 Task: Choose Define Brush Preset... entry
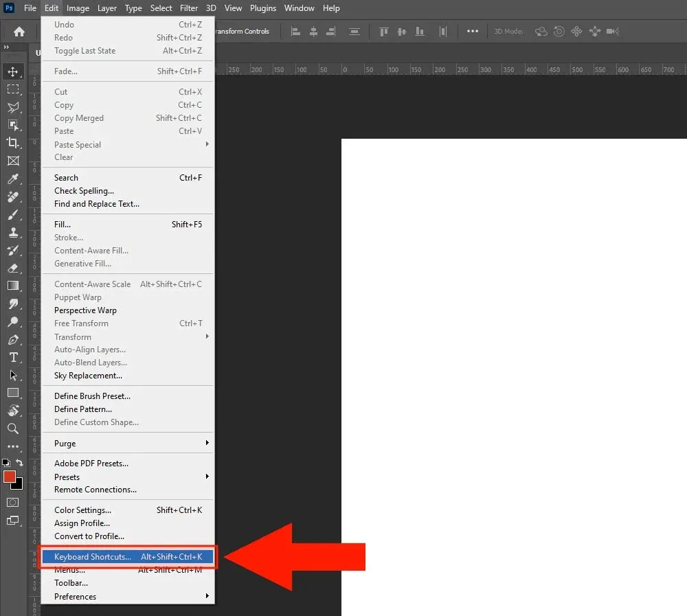click(x=128, y=396)
